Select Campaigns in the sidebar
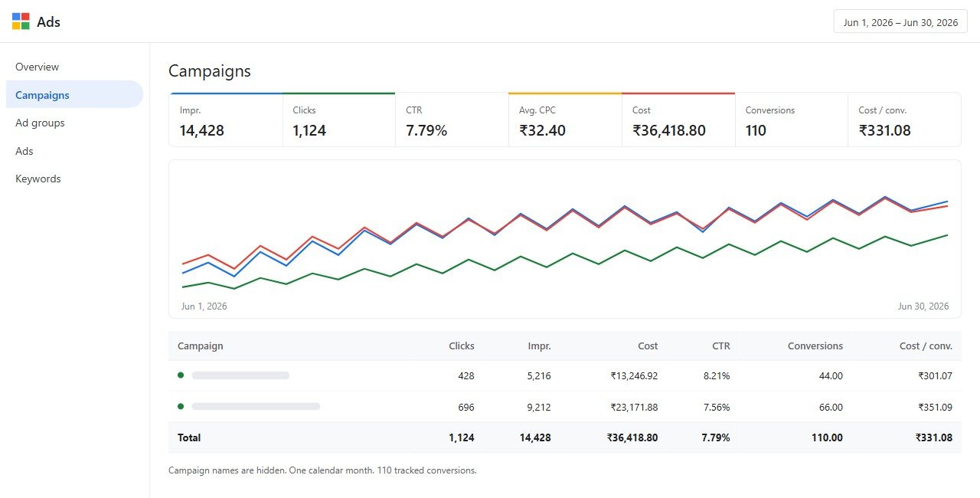 click(x=74, y=95)
